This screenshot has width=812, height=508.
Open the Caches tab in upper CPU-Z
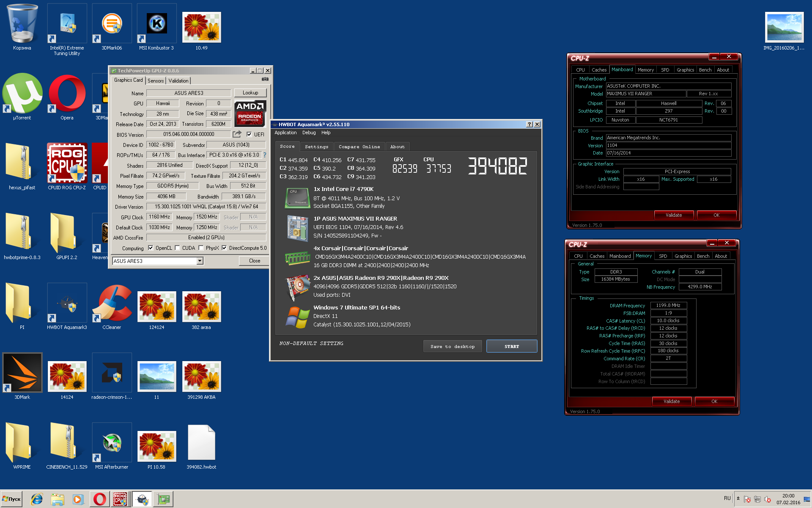[599, 70]
